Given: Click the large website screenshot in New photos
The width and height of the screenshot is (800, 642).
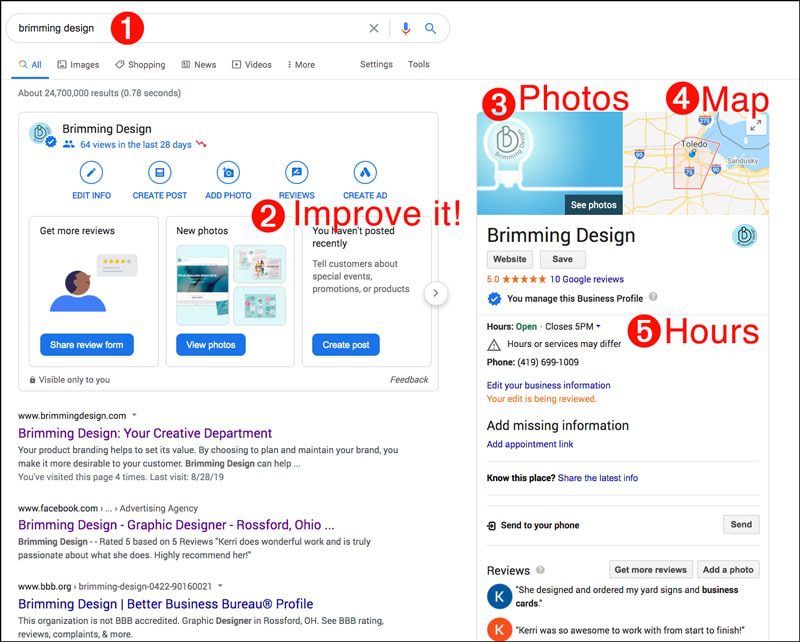Looking at the screenshot, I should coord(203,285).
